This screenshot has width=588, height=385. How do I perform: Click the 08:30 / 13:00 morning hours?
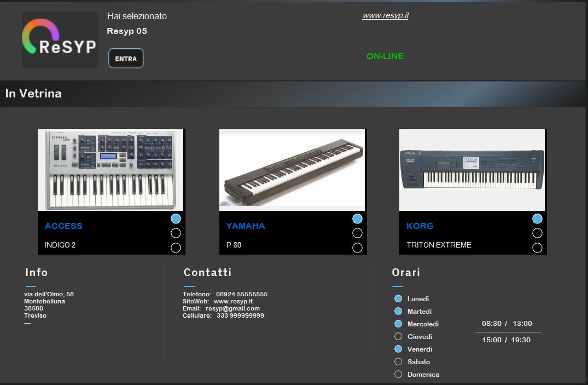tap(507, 324)
